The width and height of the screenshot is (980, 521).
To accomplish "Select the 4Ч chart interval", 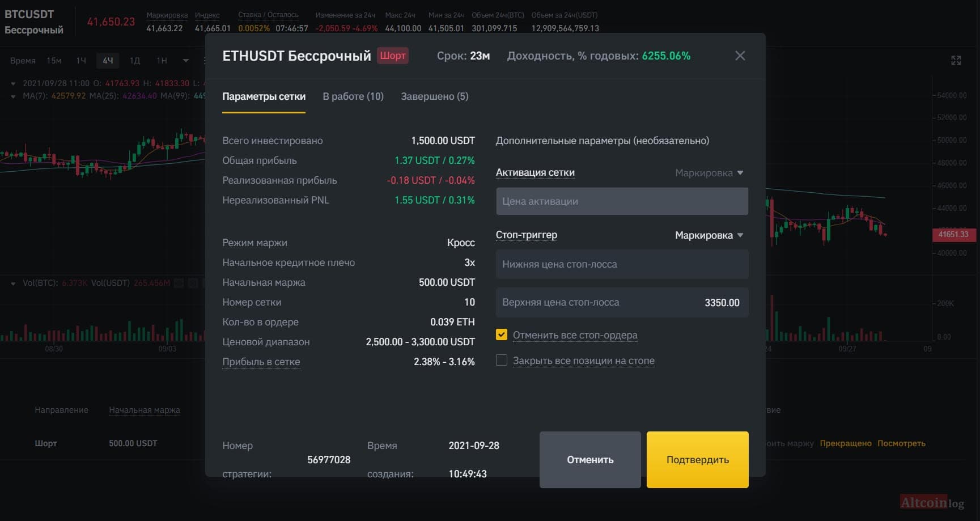I will (108, 61).
